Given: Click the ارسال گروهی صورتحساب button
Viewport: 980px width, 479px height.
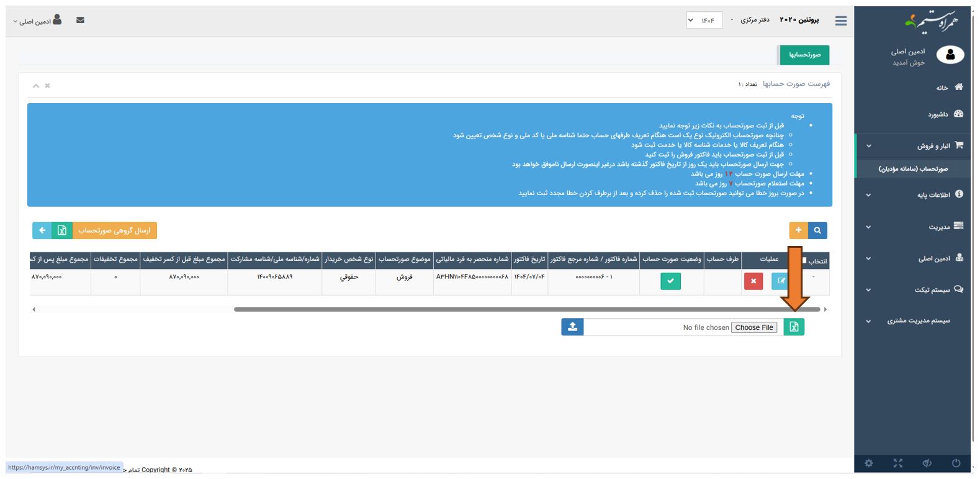Looking at the screenshot, I should coord(114,230).
